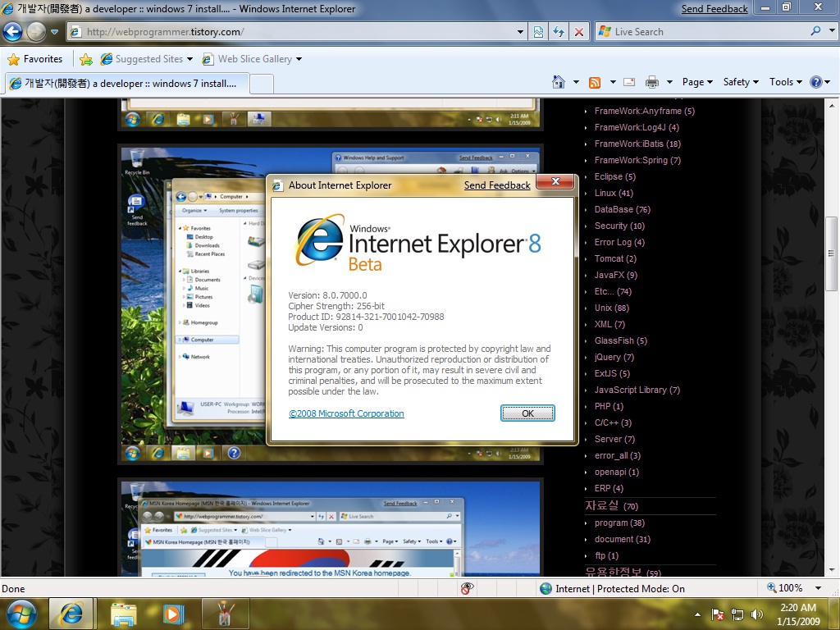Click Send Feedback in the About dialog
This screenshot has height=630, width=840.
tap(497, 185)
